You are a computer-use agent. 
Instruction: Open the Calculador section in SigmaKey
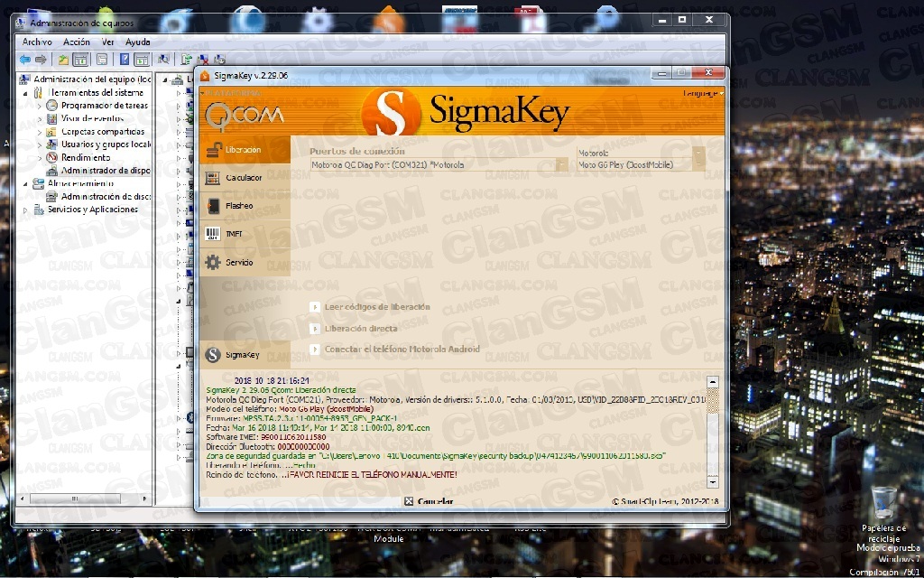(245, 178)
